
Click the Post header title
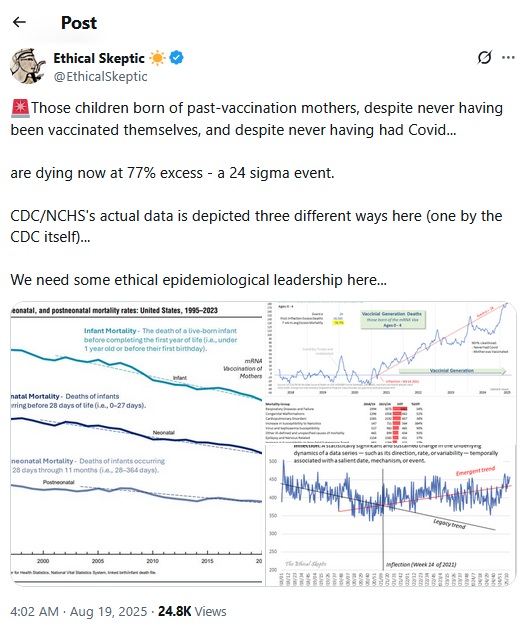[x=79, y=22]
